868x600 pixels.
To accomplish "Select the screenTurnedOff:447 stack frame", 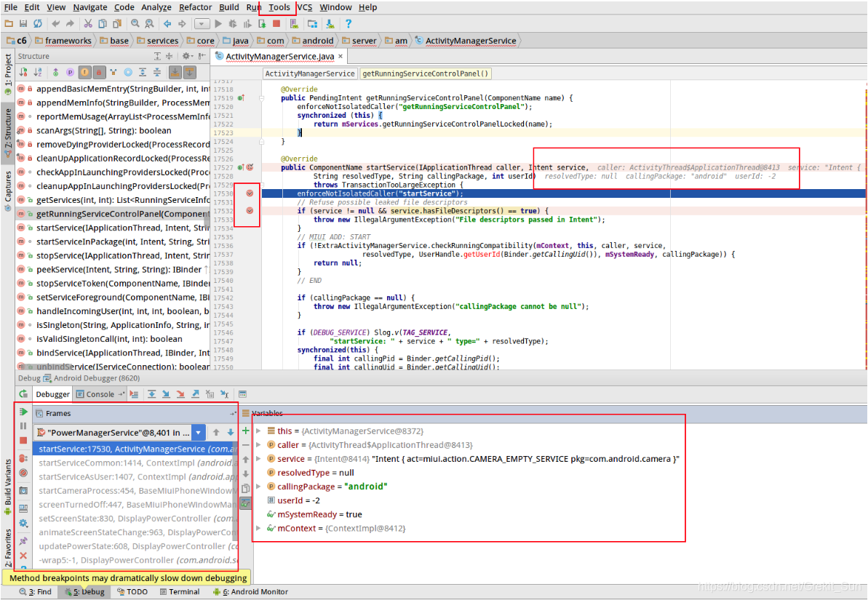I will (135, 504).
